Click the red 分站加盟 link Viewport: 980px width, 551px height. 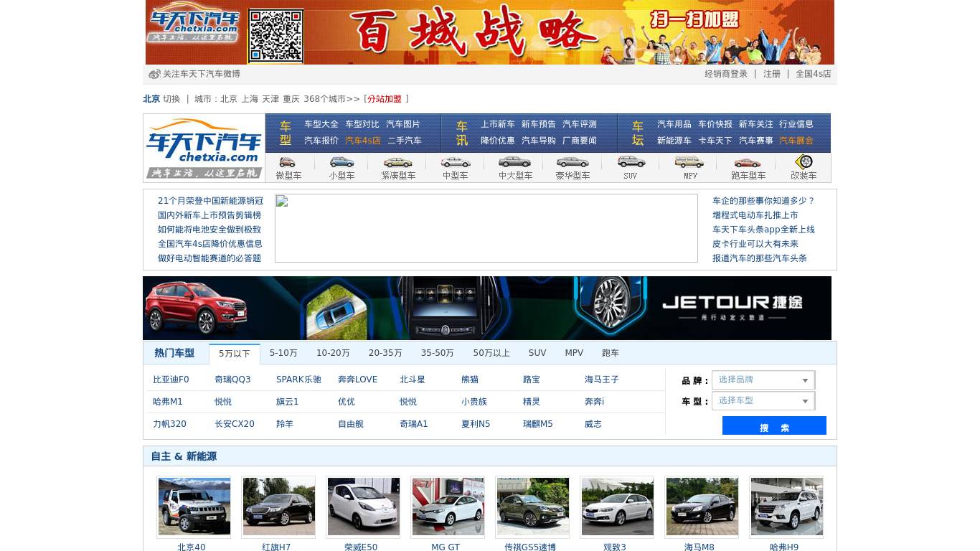[385, 99]
